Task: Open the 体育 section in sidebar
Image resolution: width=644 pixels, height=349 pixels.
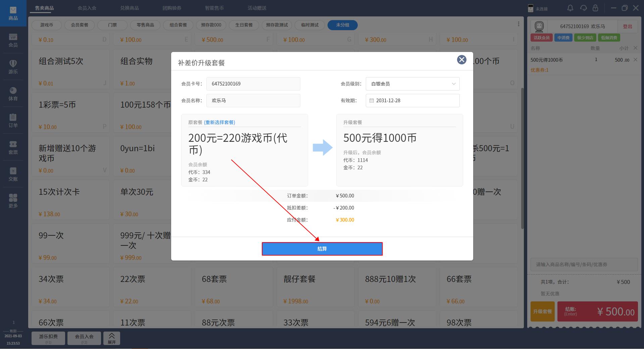Action: click(x=13, y=94)
